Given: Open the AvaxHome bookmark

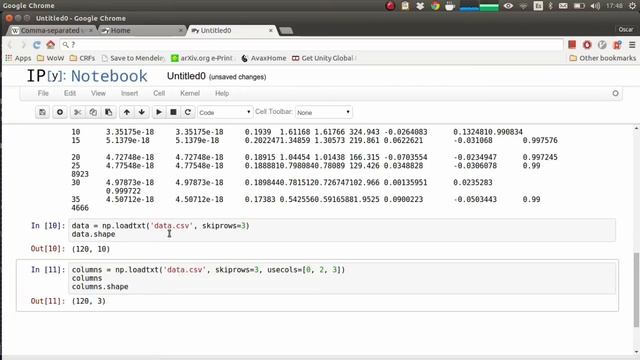Looking at the screenshot, I should [x=264, y=58].
